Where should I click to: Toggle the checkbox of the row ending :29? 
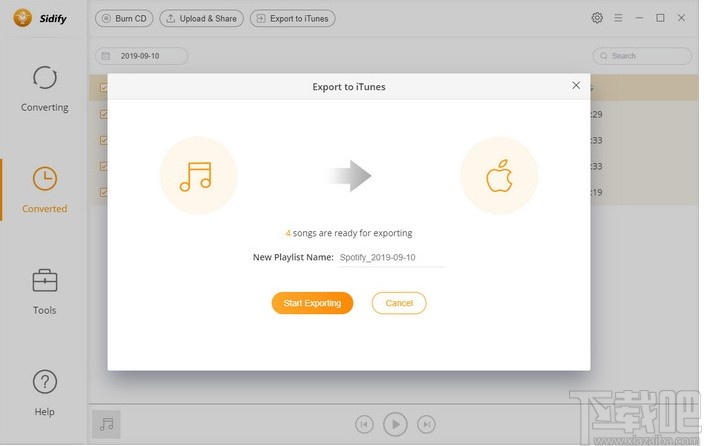(104, 114)
